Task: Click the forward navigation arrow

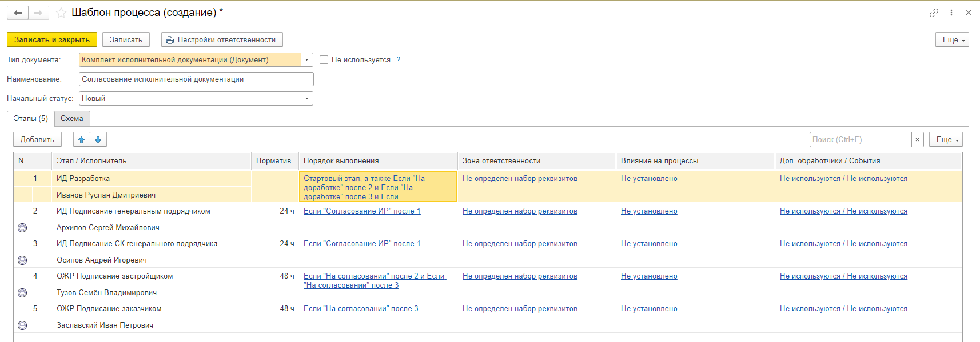Action: (x=38, y=13)
